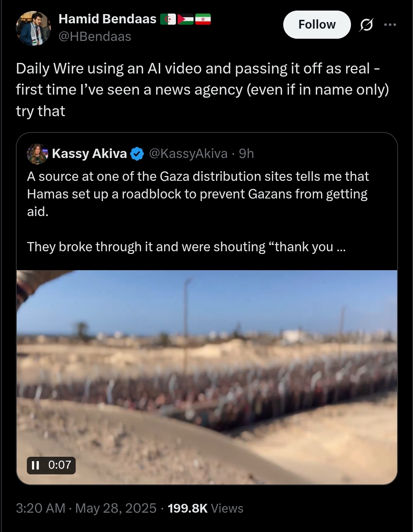Click the blue verified badge
The height and width of the screenshot is (532, 413).
(138, 154)
